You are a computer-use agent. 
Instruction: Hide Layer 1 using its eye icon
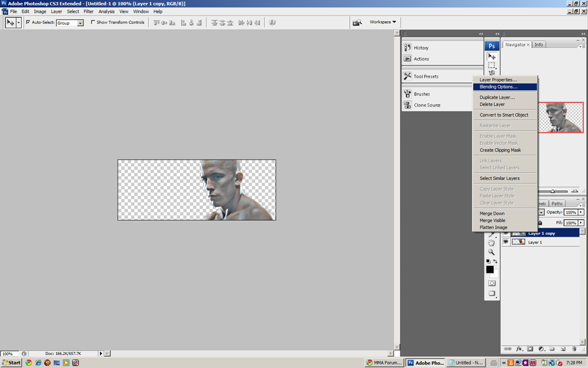point(506,242)
